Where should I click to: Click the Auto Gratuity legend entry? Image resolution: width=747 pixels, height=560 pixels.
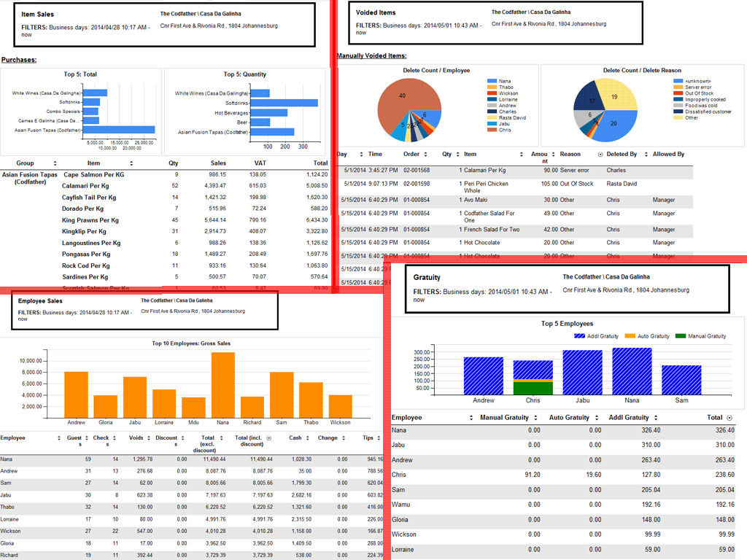650,336
